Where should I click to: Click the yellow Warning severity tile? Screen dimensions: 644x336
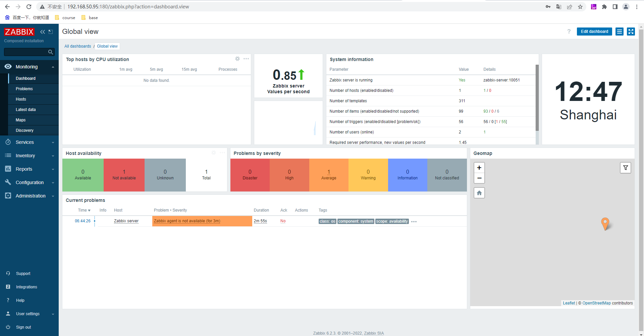tap(368, 175)
